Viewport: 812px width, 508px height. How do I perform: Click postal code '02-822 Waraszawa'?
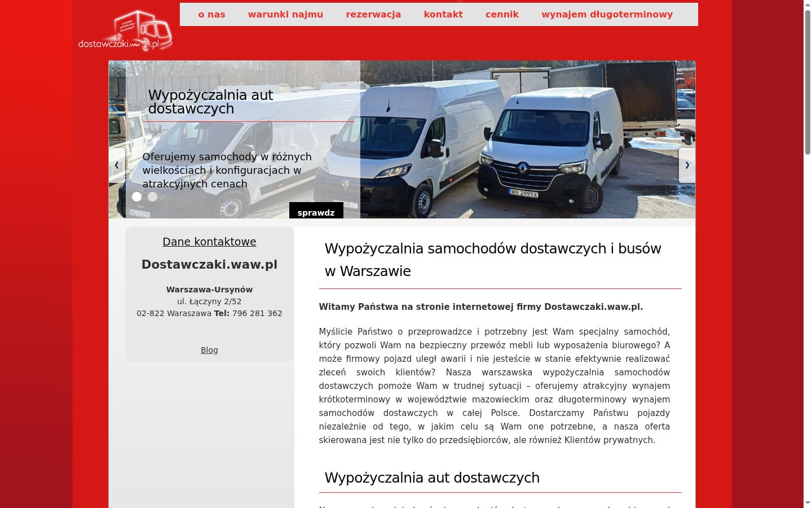[x=174, y=313]
